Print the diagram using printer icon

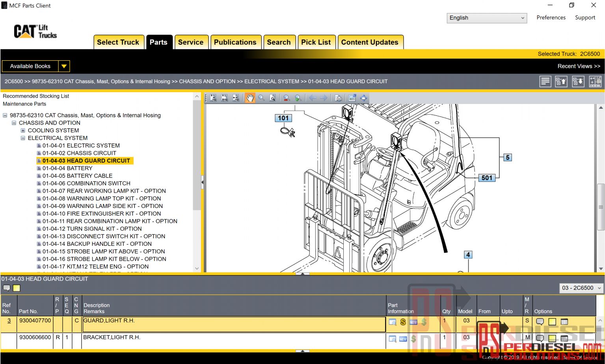[x=338, y=98]
